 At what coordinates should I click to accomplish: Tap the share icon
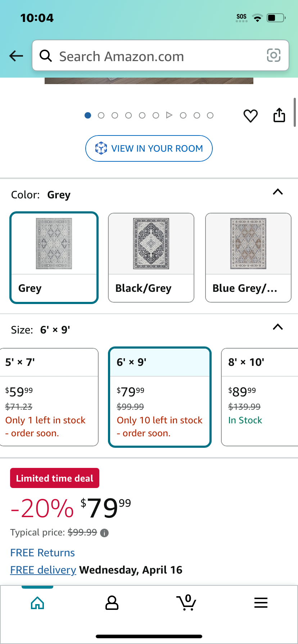pyautogui.click(x=279, y=115)
